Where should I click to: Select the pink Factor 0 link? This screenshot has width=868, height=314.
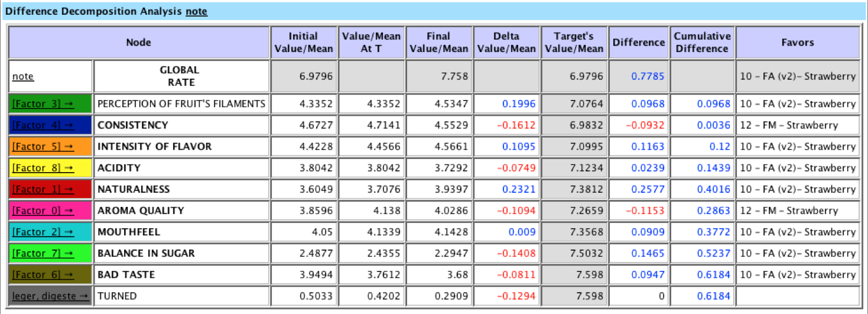(42, 211)
